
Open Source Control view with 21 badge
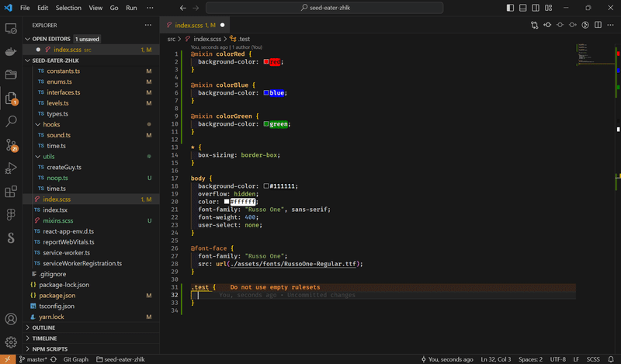[11, 145]
